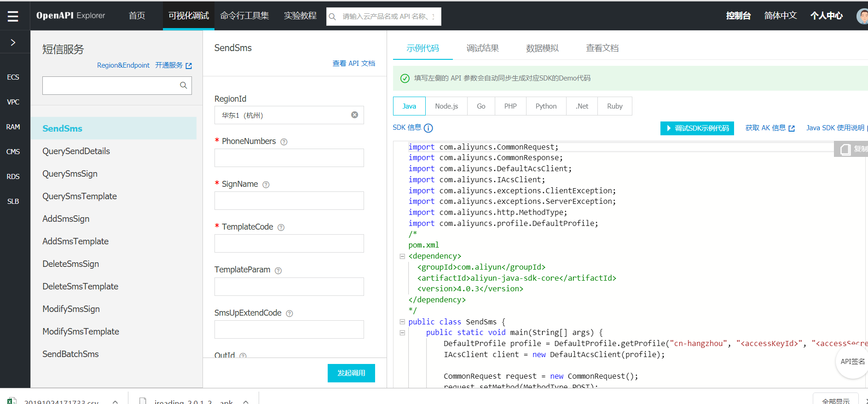Viewport: 868px width, 404px height.
Task: Open the 实验教程 tab
Action: coord(300,16)
